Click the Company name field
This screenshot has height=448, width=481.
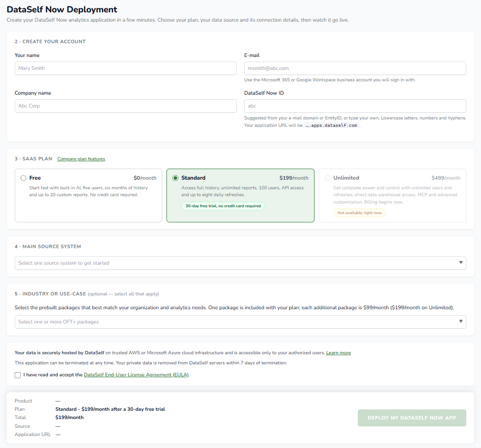pyautogui.click(x=126, y=106)
